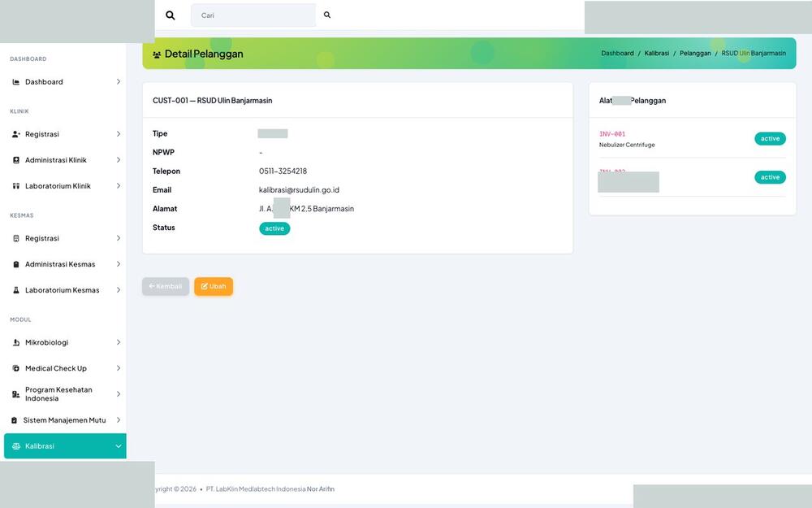Click the Kesmas Registrasi icon

pos(16,238)
